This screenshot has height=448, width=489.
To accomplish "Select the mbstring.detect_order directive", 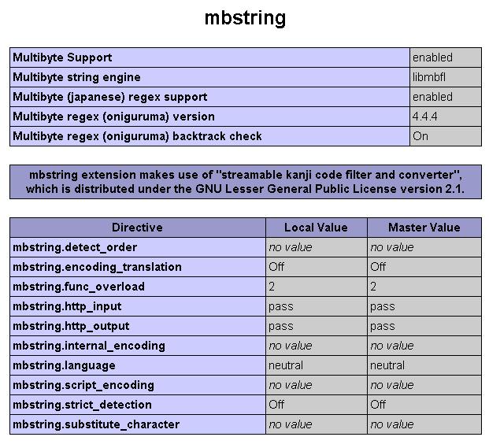I will (75, 247).
